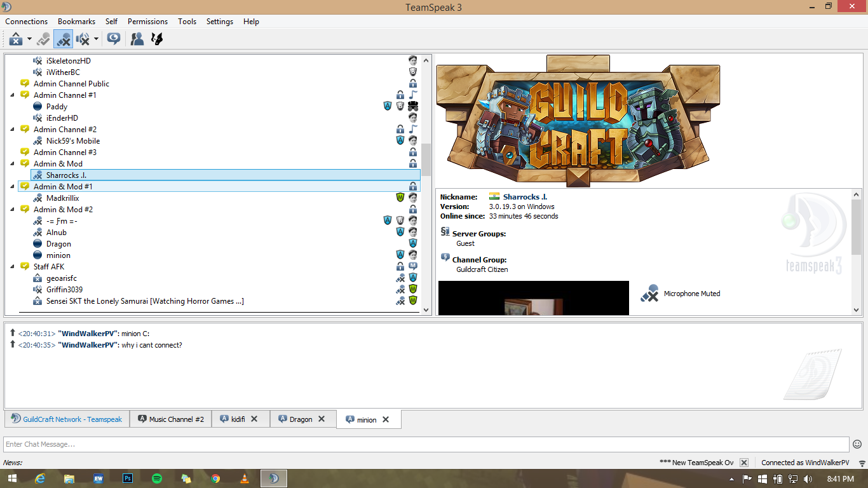Open the Bookmarks menu
The height and width of the screenshot is (488, 868).
pyautogui.click(x=76, y=22)
